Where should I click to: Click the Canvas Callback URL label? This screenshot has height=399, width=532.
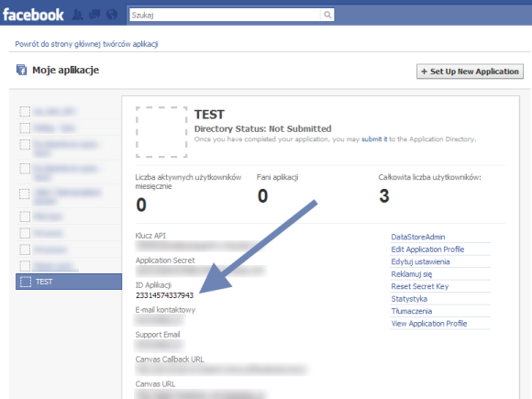[170, 360]
